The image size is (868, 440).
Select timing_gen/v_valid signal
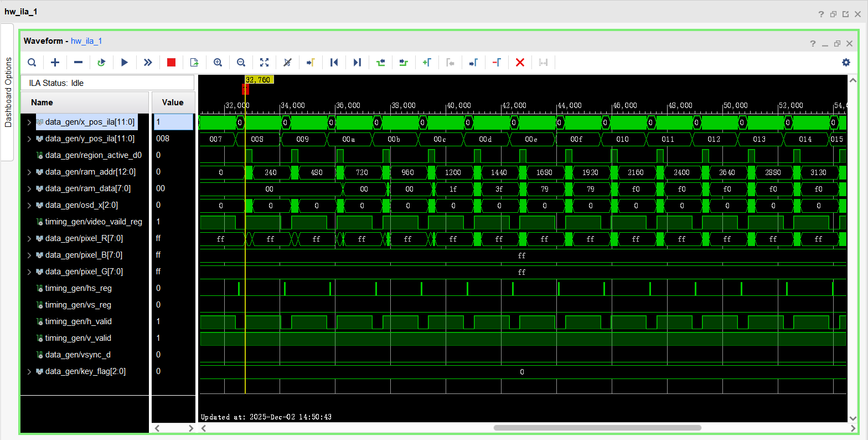pos(78,338)
